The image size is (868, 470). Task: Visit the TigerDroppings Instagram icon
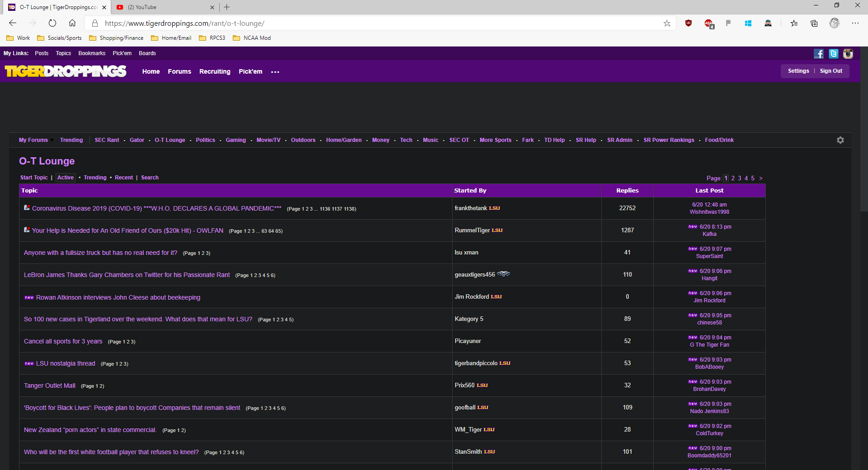(848, 54)
